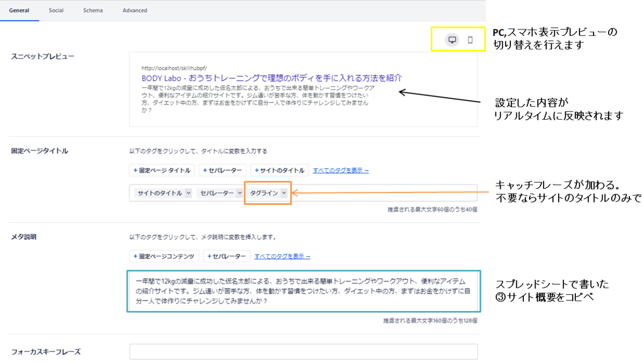
Task: Switch to desktop preview icon
Action: 452,40
